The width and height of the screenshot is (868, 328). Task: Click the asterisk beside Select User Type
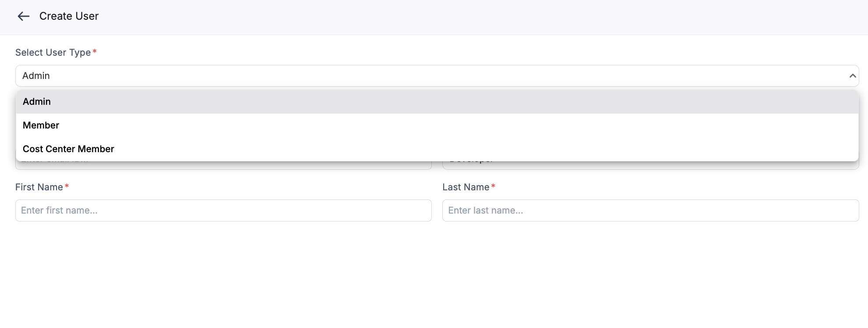(95, 52)
